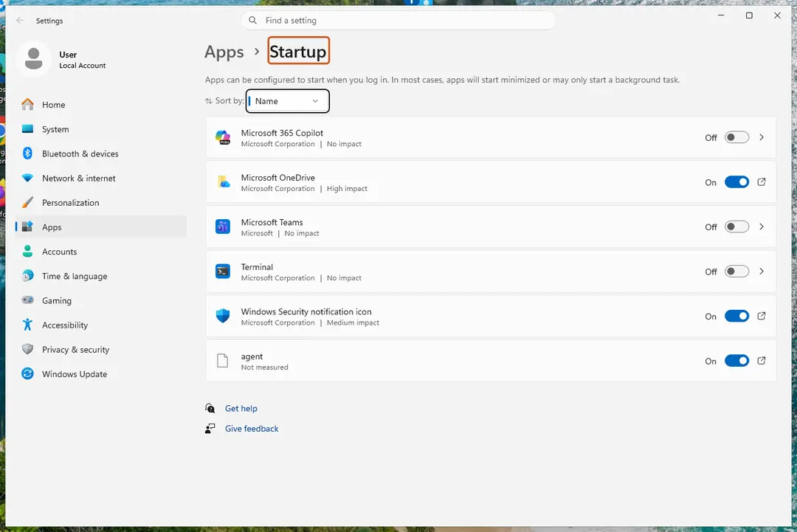Open agent external link icon
Image resolution: width=797 pixels, height=532 pixels.
coord(762,361)
